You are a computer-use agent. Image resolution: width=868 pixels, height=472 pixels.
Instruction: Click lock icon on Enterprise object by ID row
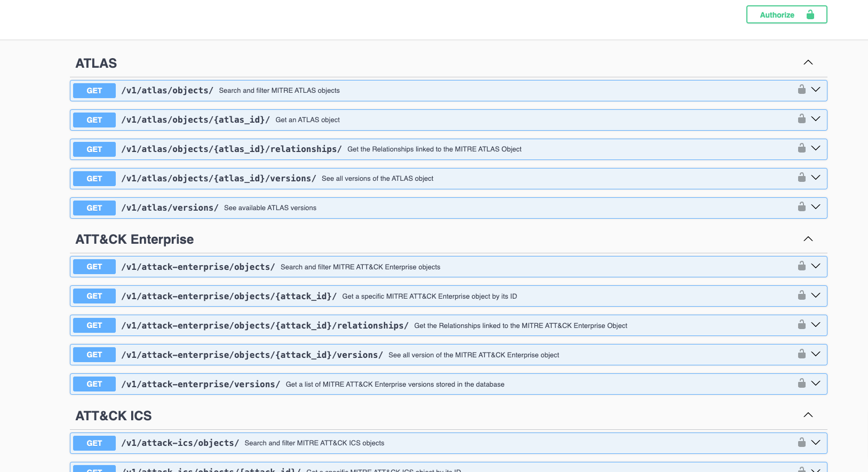(x=801, y=295)
